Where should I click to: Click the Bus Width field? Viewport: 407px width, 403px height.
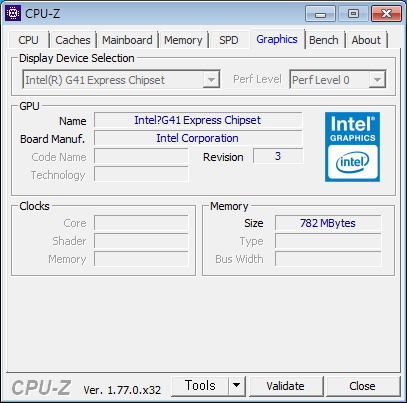point(328,259)
